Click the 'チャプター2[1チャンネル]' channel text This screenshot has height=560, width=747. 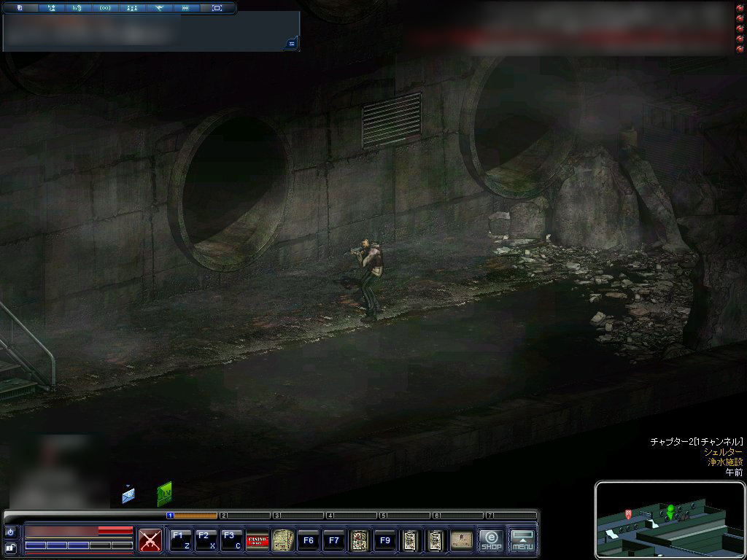(x=697, y=442)
